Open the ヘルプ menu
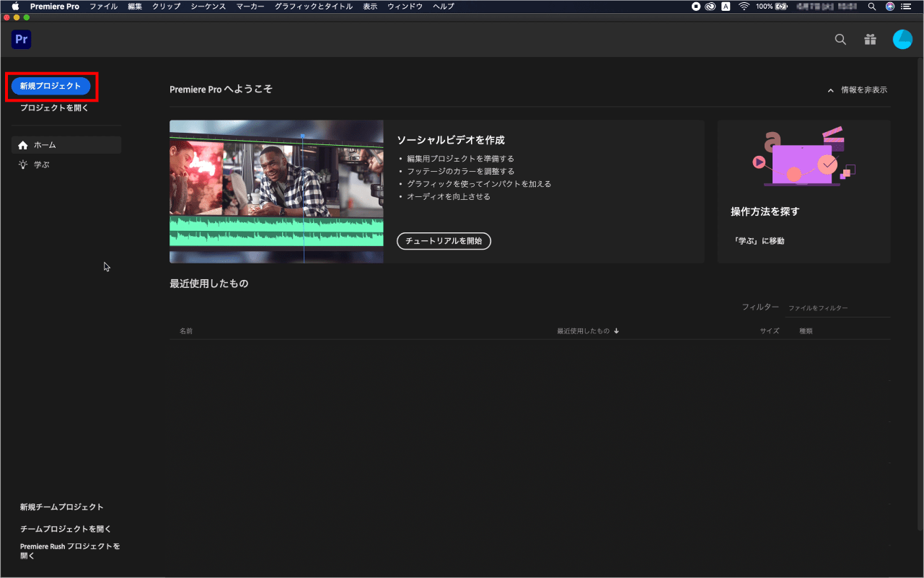924x578 pixels. click(444, 6)
